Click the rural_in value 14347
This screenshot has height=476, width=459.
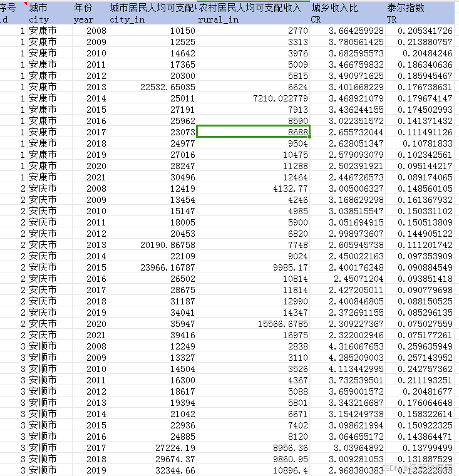click(x=295, y=313)
